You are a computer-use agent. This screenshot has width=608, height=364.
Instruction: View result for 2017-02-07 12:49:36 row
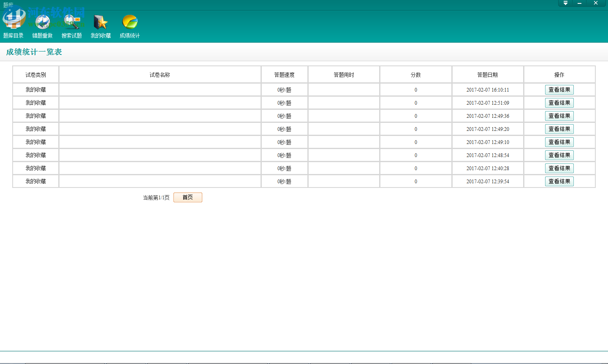559,116
